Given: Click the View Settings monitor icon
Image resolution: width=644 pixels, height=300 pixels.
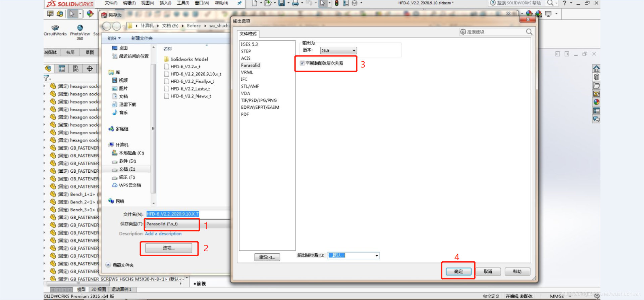Looking at the screenshot, I should (548, 14).
